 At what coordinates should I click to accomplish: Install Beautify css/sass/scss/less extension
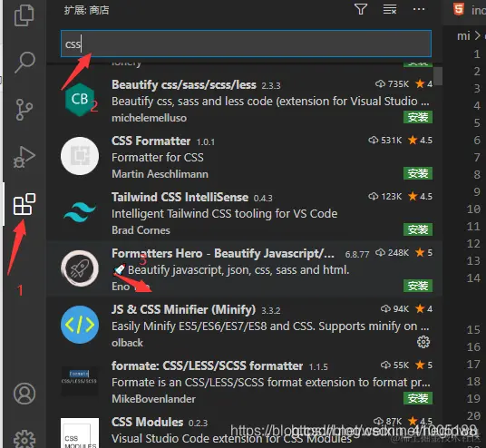pyautogui.click(x=418, y=117)
